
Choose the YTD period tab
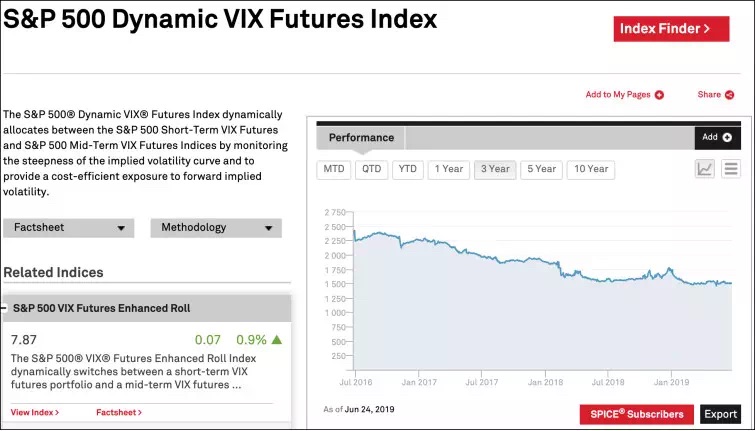pyautogui.click(x=407, y=169)
